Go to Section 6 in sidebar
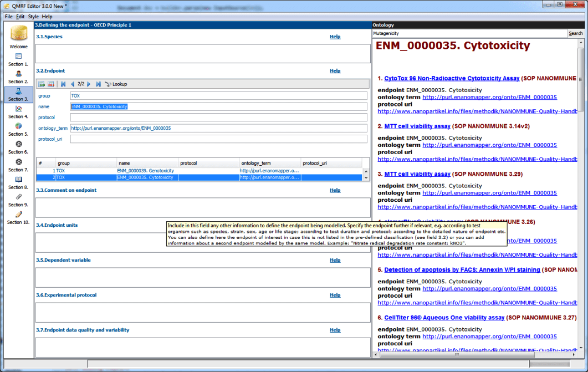This screenshot has height=372, width=588. pyautogui.click(x=18, y=148)
